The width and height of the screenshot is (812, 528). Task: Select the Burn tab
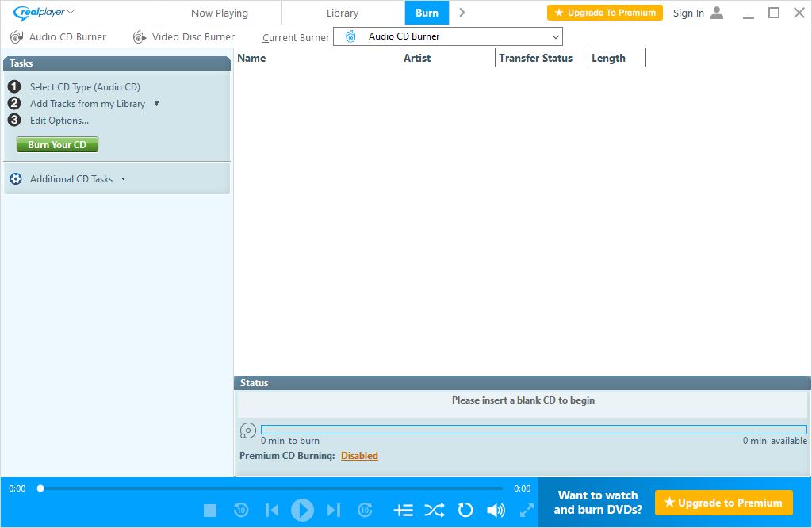click(x=427, y=13)
